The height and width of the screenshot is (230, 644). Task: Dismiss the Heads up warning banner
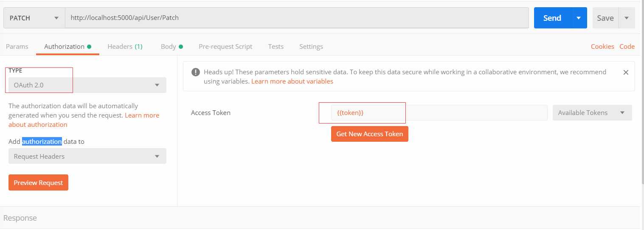click(x=625, y=73)
